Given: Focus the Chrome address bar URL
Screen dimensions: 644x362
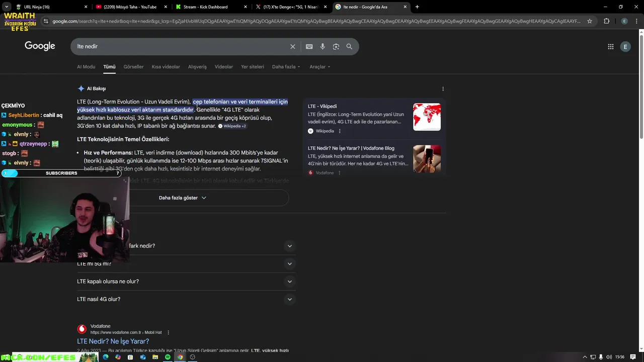Looking at the screenshot, I should tap(316, 21).
